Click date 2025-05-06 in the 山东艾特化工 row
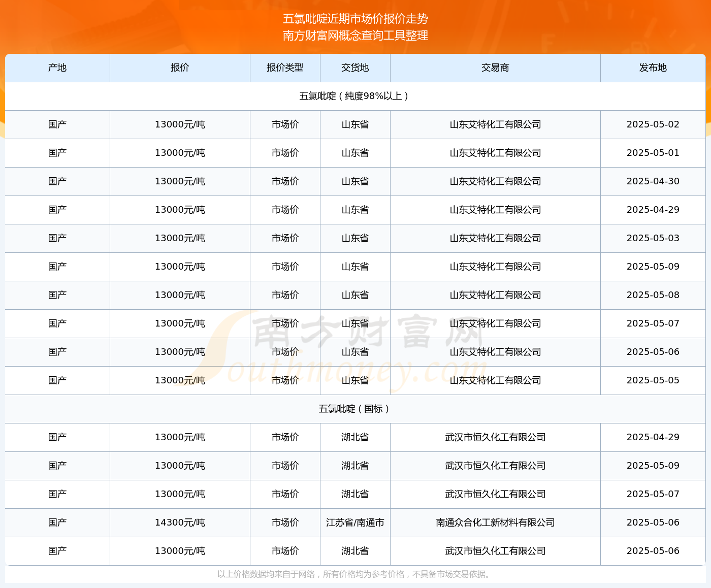711x588 pixels. [x=653, y=352]
